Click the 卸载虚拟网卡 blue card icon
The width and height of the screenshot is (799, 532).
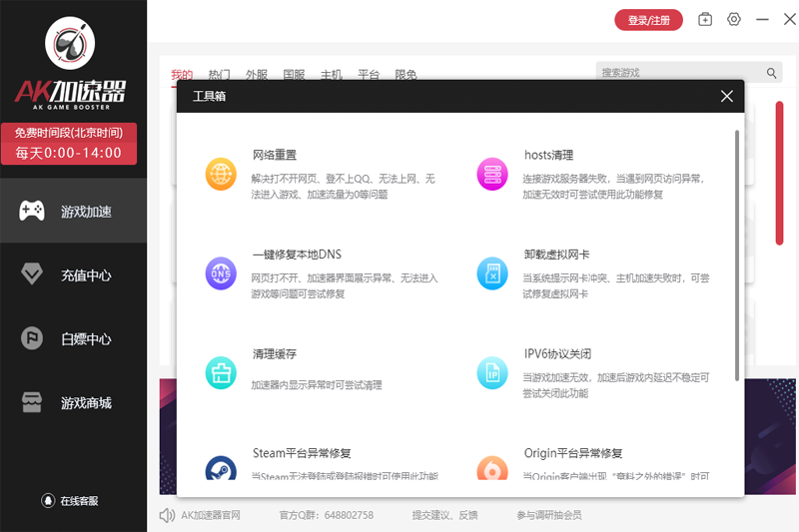(x=492, y=272)
